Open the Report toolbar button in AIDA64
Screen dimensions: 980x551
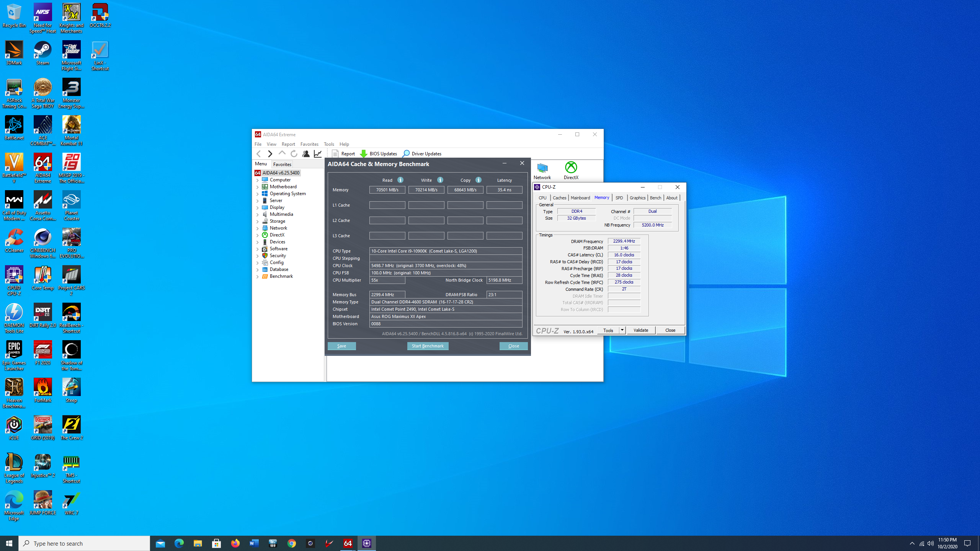coord(344,153)
